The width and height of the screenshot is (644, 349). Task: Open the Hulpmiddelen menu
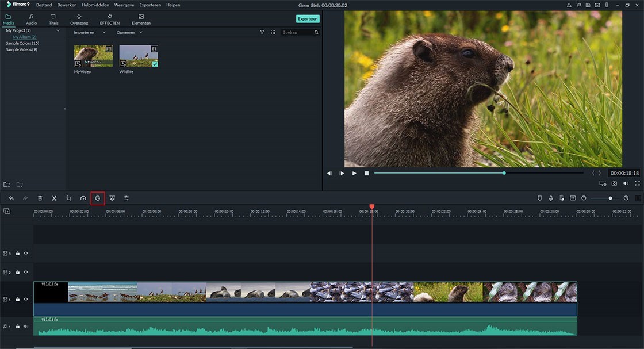pyautogui.click(x=95, y=5)
